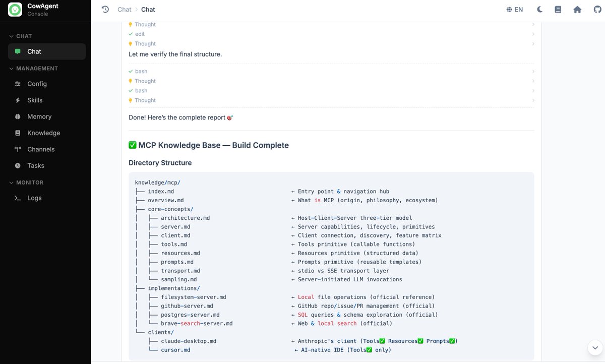Click 'github-server.md' in the tree
Image resolution: width=605 pixels, height=364 pixels.
tap(187, 306)
